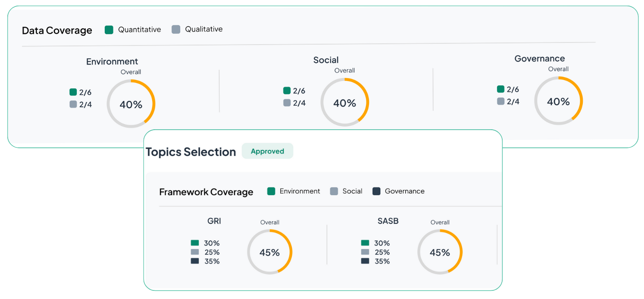Toggle the Quantitative data filter
This screenshot has width=644, height=299.
coord(134,29)
